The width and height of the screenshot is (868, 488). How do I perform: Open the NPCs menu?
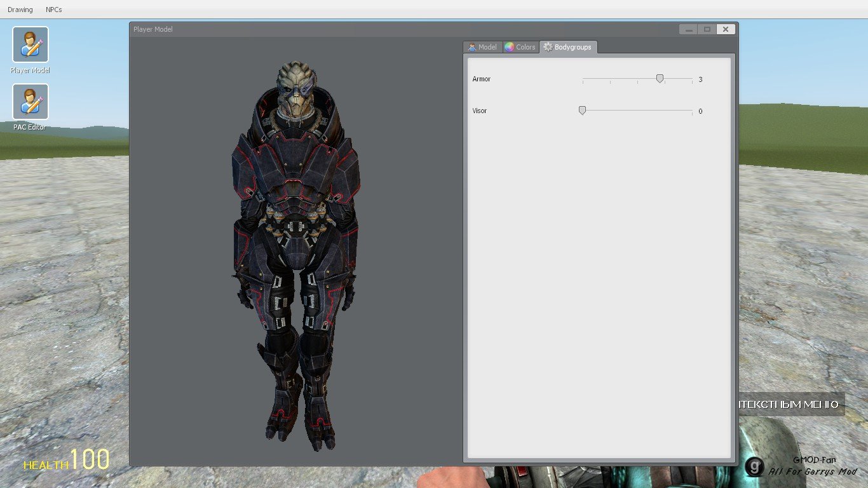click(x=54, y=10)
